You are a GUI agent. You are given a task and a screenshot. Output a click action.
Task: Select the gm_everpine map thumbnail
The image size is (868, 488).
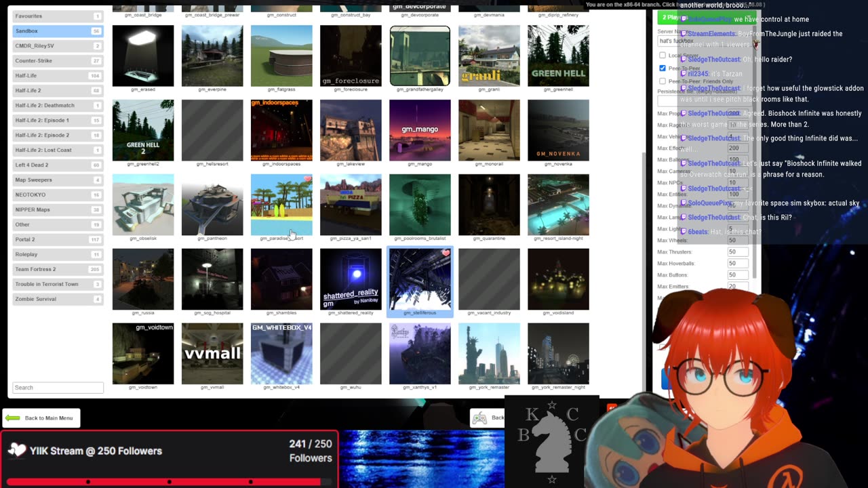tap(212, 56)
